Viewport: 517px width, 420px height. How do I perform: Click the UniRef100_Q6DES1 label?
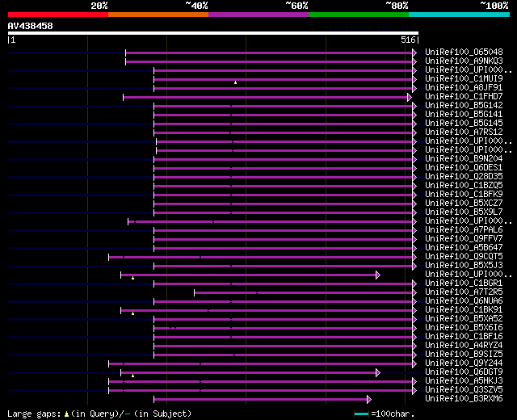[464, 168]
